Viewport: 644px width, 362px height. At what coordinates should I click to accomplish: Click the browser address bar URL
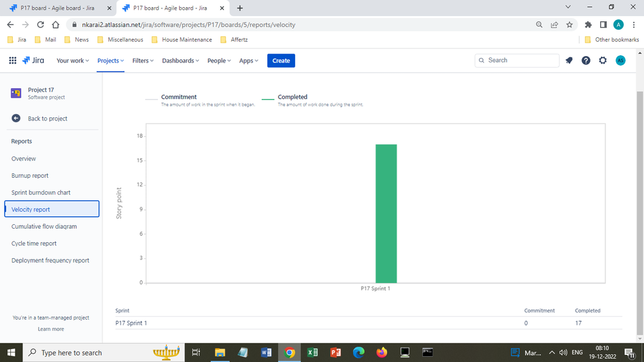coord(188,24)
